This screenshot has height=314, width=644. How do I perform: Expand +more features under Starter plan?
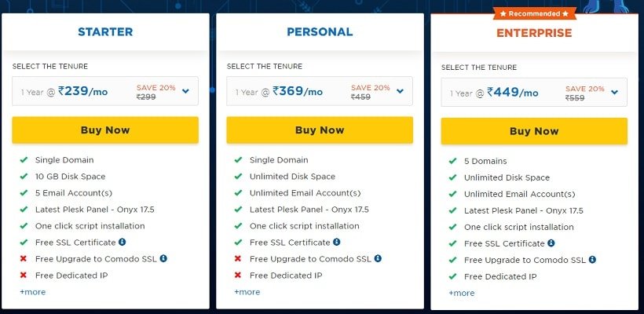tap(32, 292)
